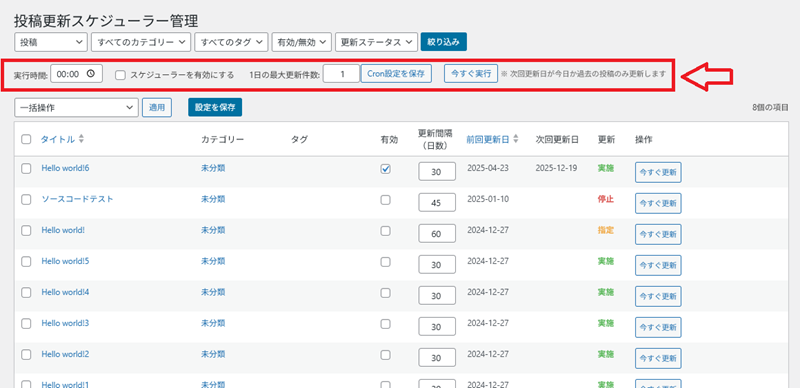The height and width of the screenshot is (388, 800).
Task: Click the 1日の最大更新件数 number field
Action: pos(342,74)
